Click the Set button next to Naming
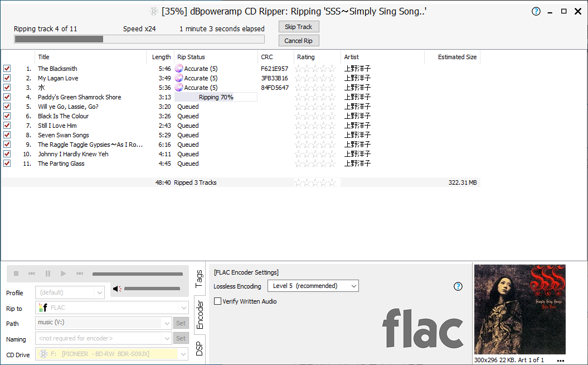The image size is (588, 365). point(181,338)
